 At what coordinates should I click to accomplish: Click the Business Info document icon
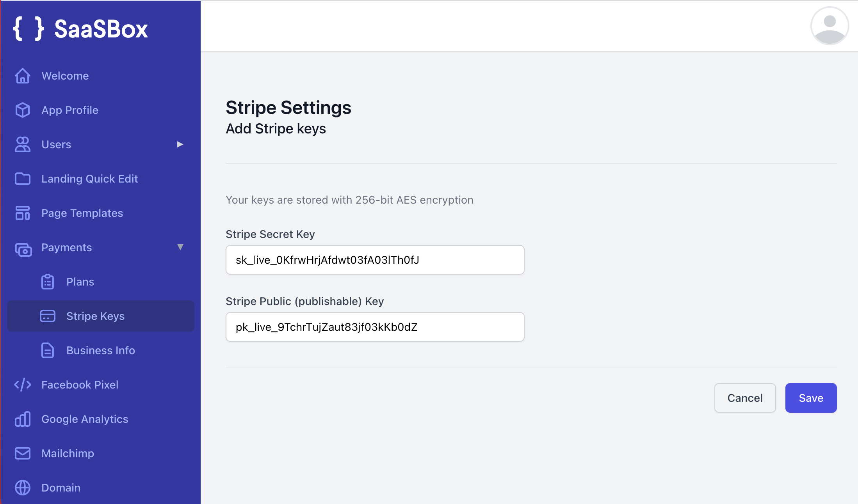tap(48, 350)
